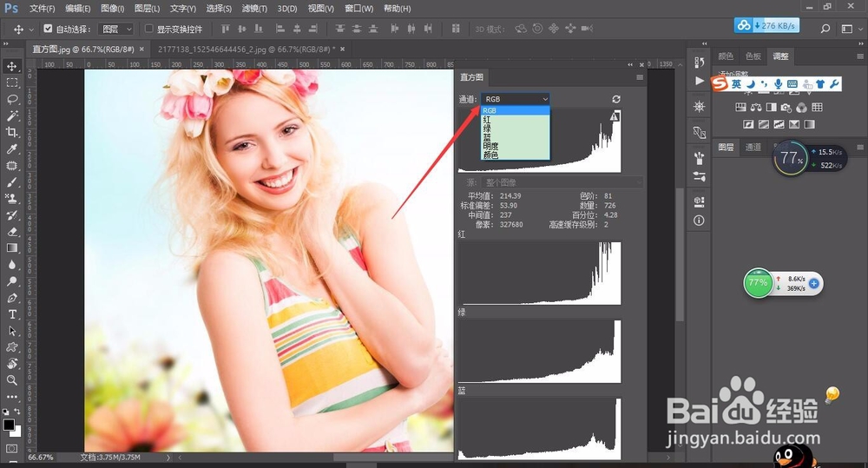The height and width of the screenshot is (468, 868).
Task: Choose 红 in channel list
Action: 515,120
